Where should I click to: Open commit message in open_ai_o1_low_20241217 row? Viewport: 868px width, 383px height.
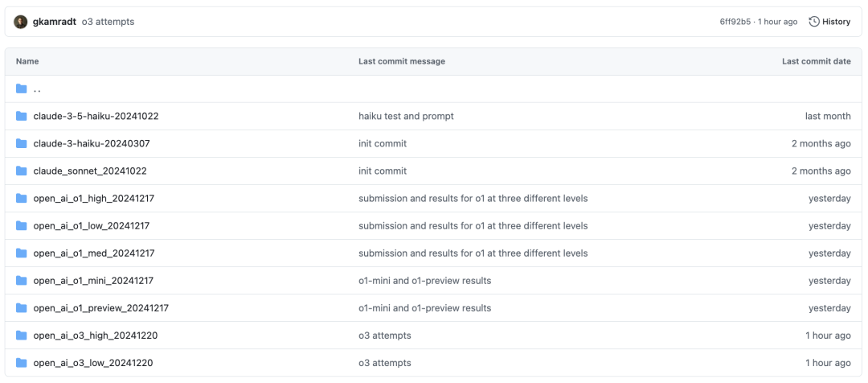click(473, 225)
